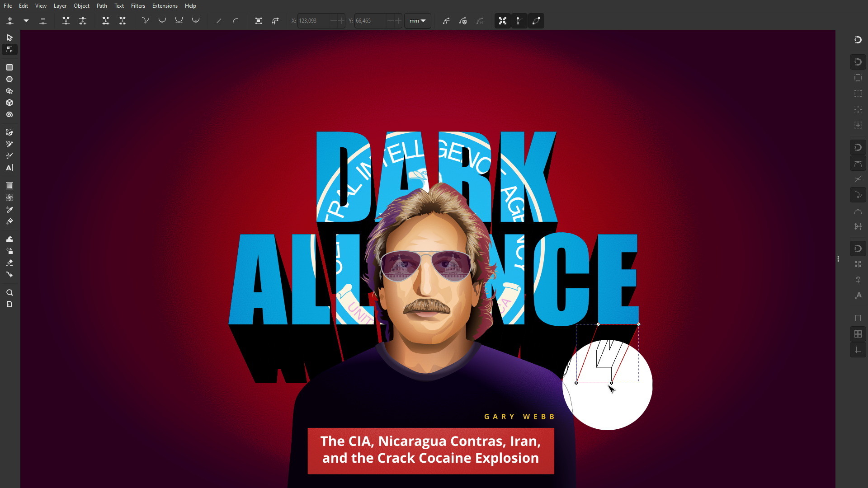Image resolution: width=868 pixels, height=488 pixels.
Task: Select the Rectangle tool
Action: click(9, 67)
